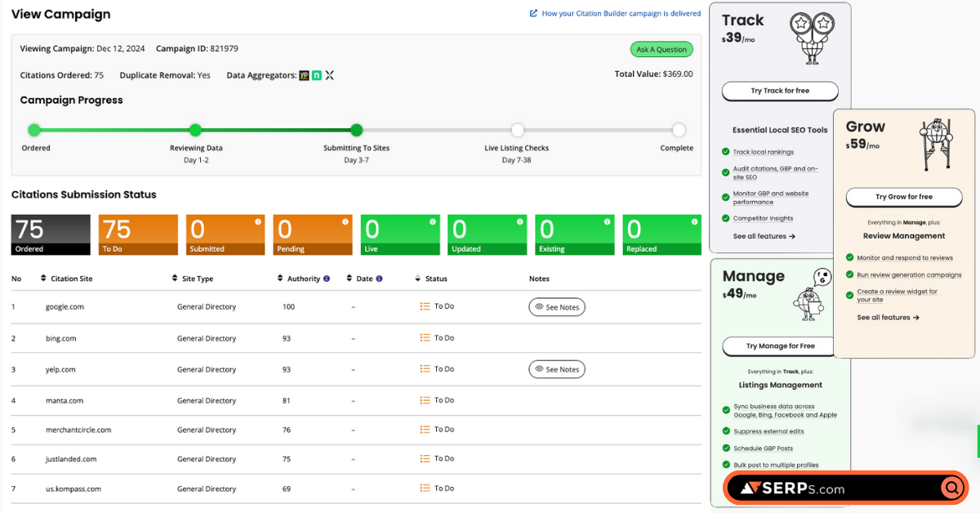Click the To Do list icon for google.com
The height and width of the screenshot is (513, 980).
click(425, 306)
